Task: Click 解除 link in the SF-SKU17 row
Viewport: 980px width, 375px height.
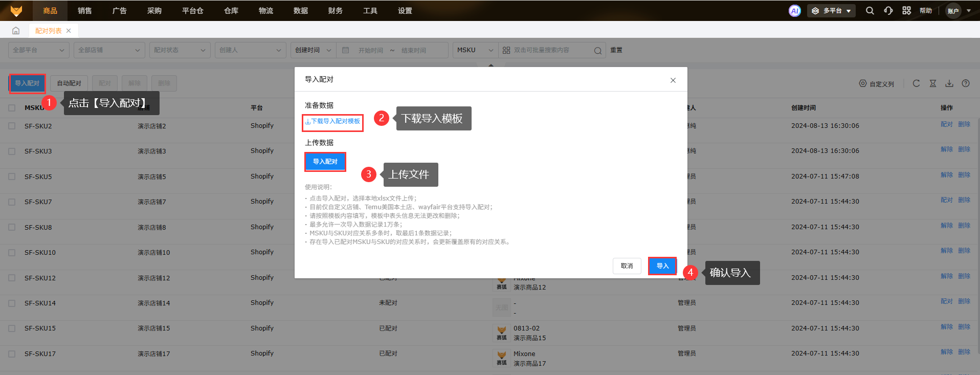Action: (x=947, y=352)
